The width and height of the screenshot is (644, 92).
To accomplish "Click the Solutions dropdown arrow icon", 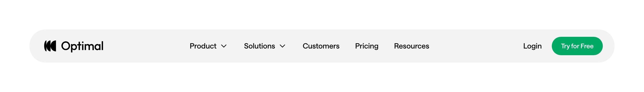I will pyautogui.click(x=282, y=46).
